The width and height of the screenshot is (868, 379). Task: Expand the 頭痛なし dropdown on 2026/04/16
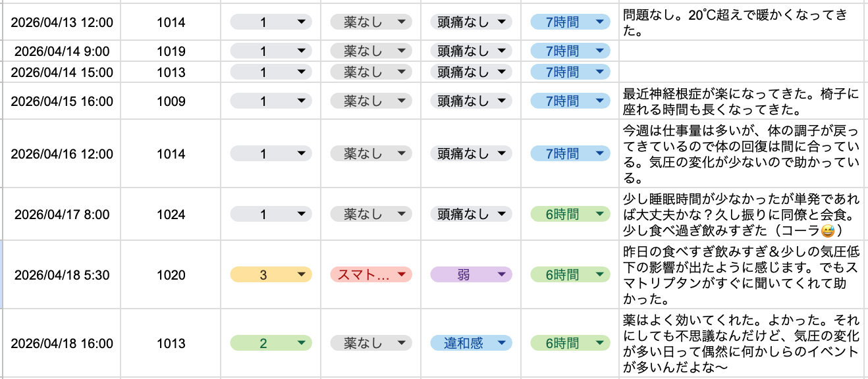[x=470, y=153]
